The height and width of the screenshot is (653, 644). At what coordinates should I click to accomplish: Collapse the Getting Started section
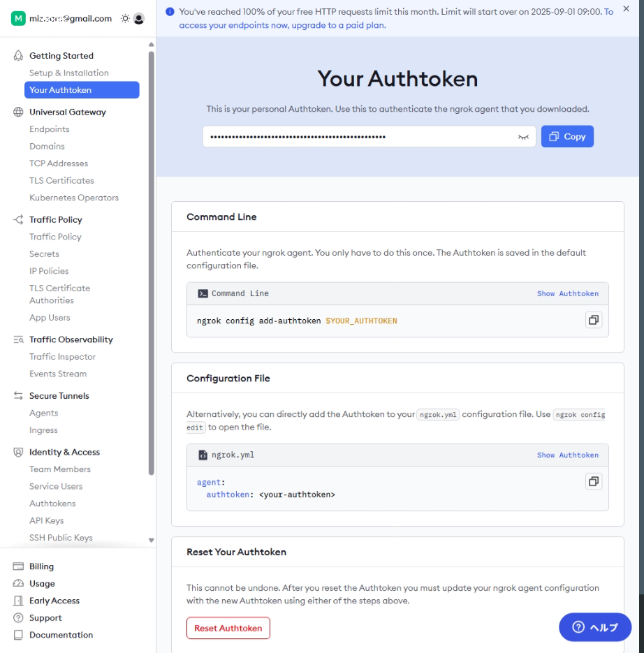pyautogui.click(x=61, y=56)
